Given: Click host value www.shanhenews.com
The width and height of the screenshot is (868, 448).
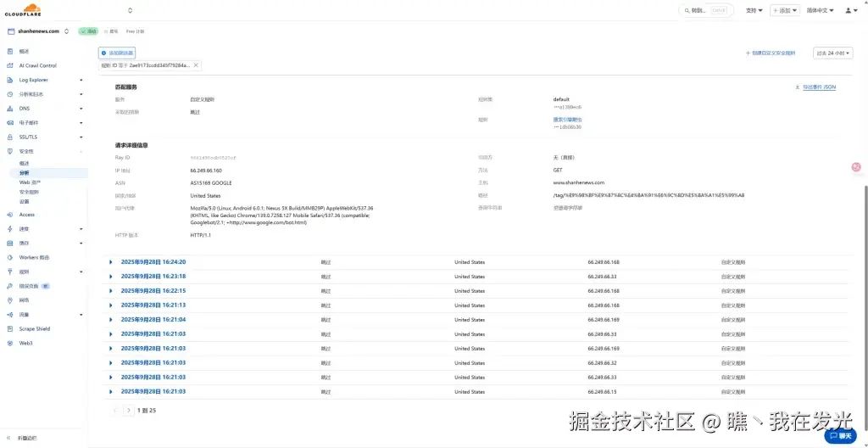Looking at the screenshot, I should 578,182.
